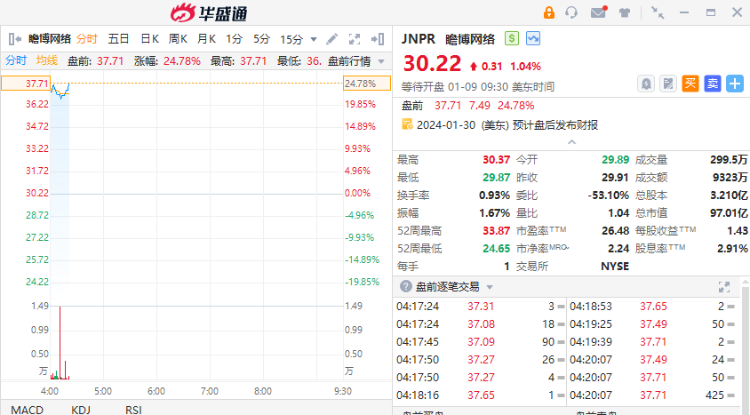
Task: Select the drawing pencil tool
Action: pos(333,39)
